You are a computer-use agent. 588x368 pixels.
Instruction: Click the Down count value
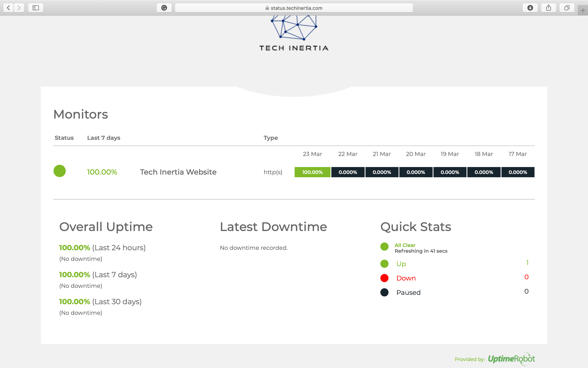527,277
